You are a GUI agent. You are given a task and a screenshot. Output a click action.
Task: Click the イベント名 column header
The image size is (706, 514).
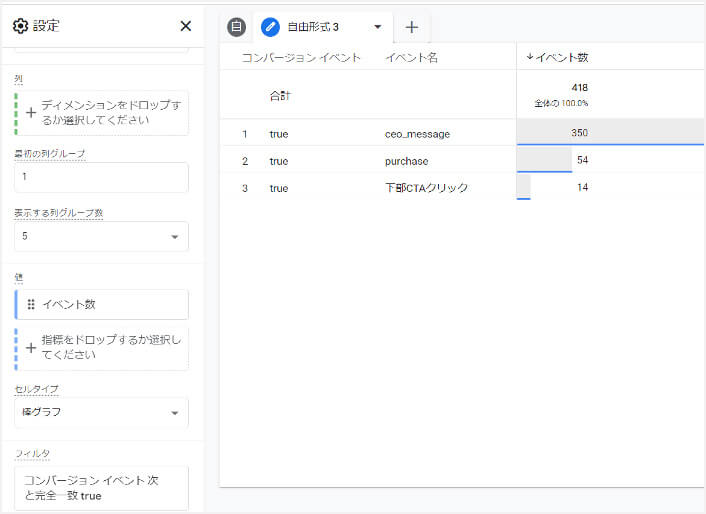[x=411, y=58]
